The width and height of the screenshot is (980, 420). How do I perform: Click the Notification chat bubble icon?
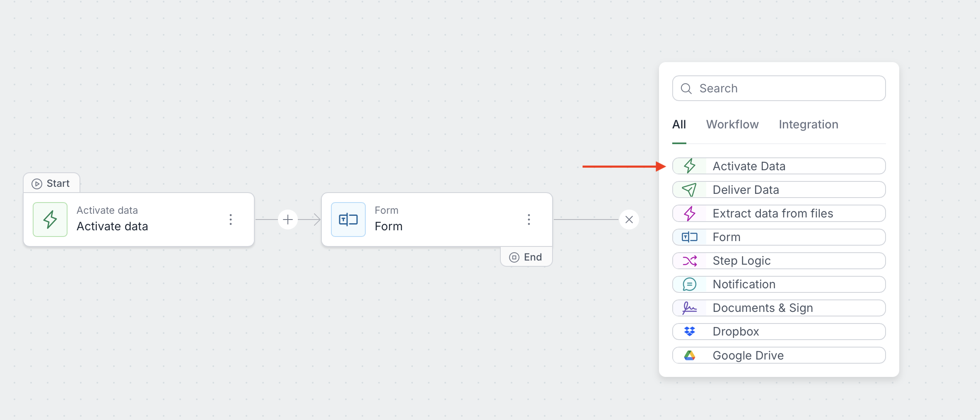coord(690,284)
